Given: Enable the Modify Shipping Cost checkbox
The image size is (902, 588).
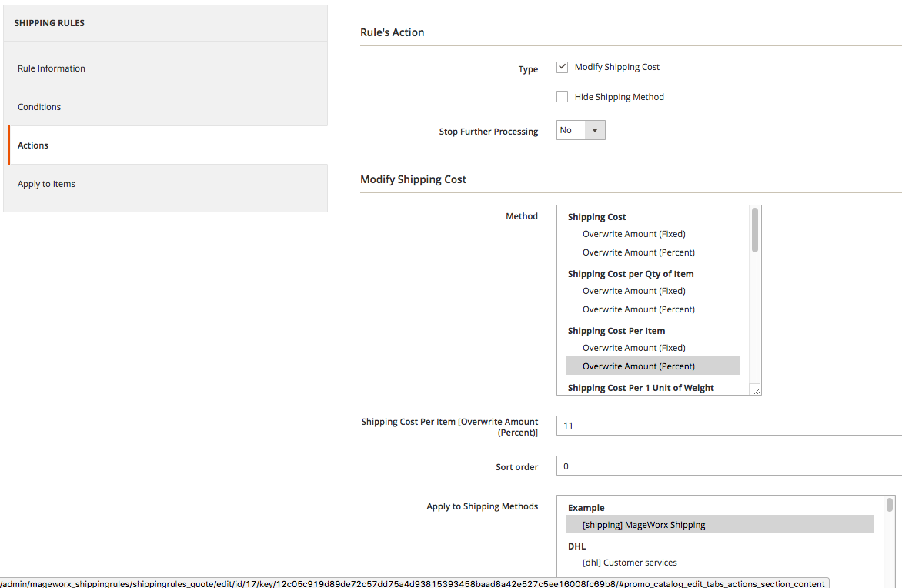Looking at the screenshot, I should (x=562, y=67).
